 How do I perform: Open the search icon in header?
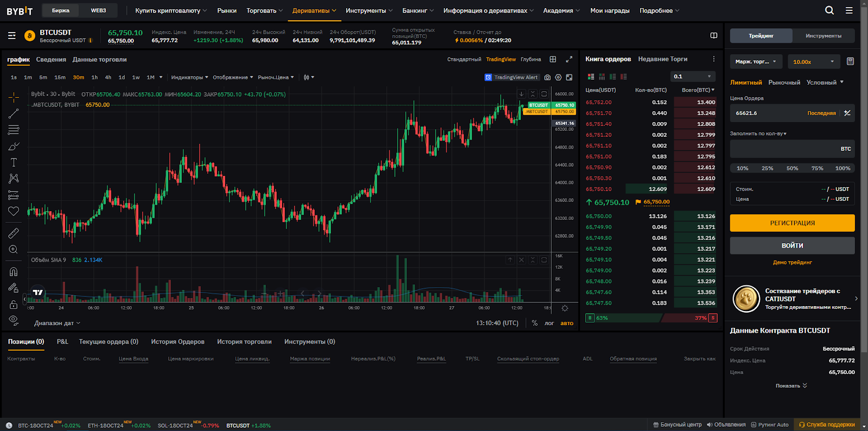pyautogui.click(x=829, y=10)
